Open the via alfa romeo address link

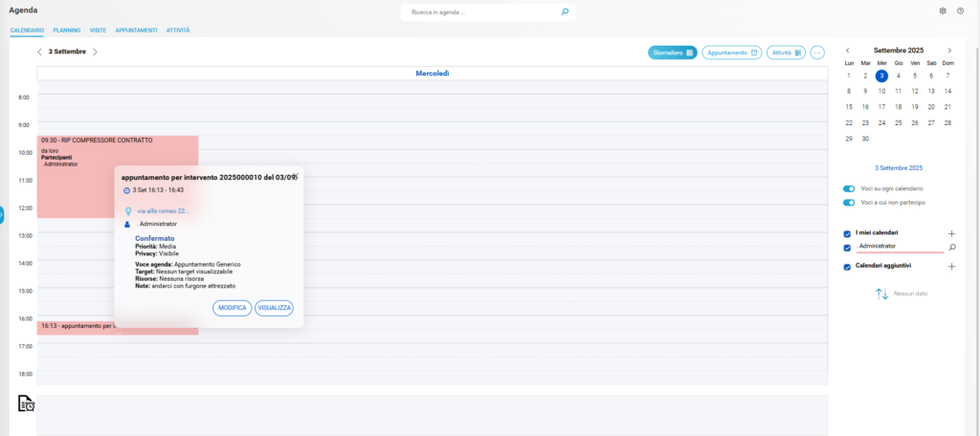coord(163,210)
